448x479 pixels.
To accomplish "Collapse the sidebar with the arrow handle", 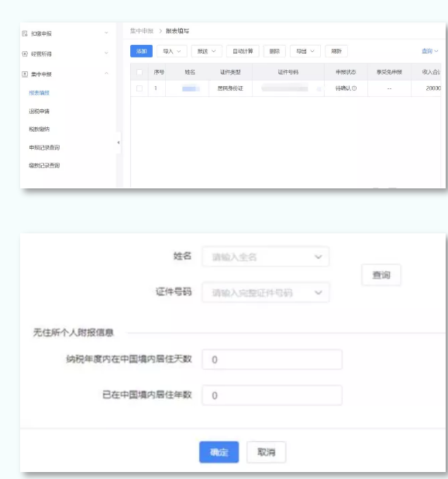I will tap(119, 143).
